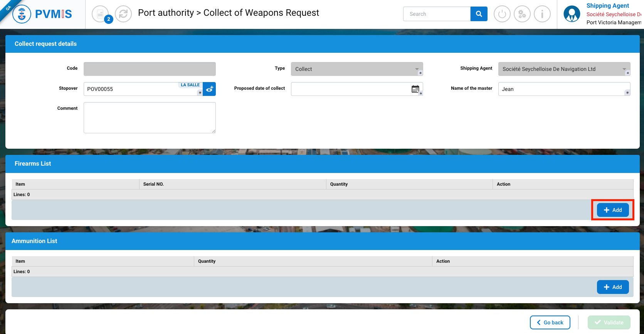Click the blue search magnifier button
Viewport: 644px width, 334px height.
[479, 14]
